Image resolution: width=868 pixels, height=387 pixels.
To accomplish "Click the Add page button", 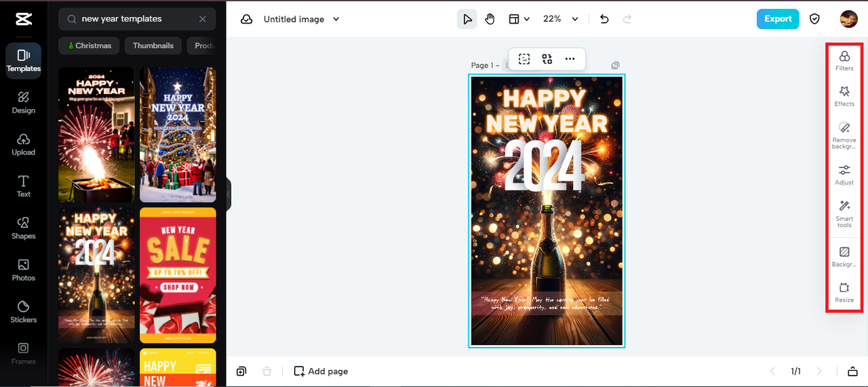I will [x=321, y=371].
